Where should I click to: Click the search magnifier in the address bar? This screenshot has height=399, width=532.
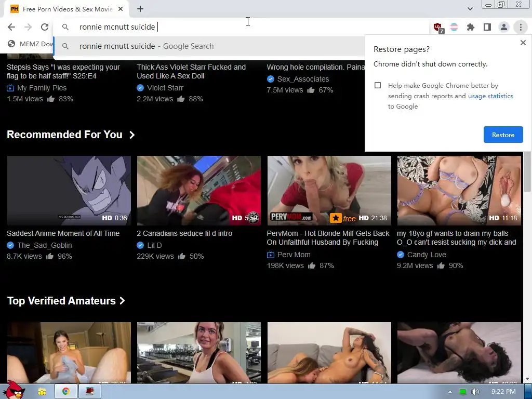coord(65,27)
